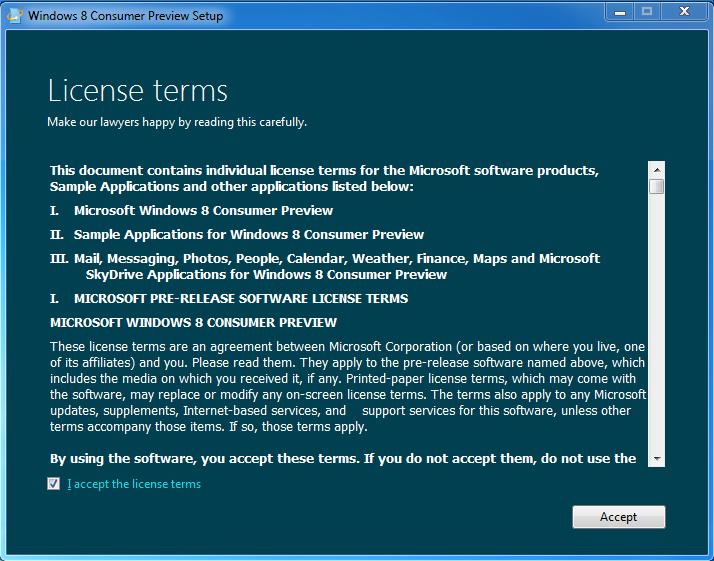Click the 'License terms' page heading
The height and width of the screenshot is (561, 714).
click(138, 91)
